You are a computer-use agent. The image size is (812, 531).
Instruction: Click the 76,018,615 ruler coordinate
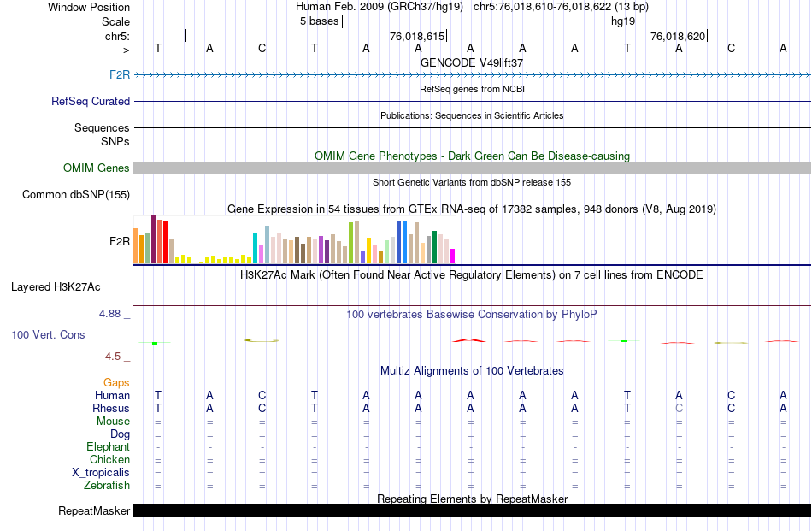pyautogui.click(x=417, y=36)
